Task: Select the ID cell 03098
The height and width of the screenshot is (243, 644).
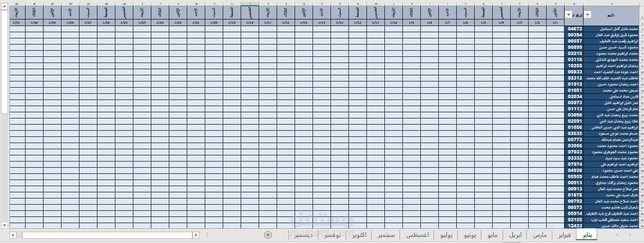Action: tap(574, 115)
